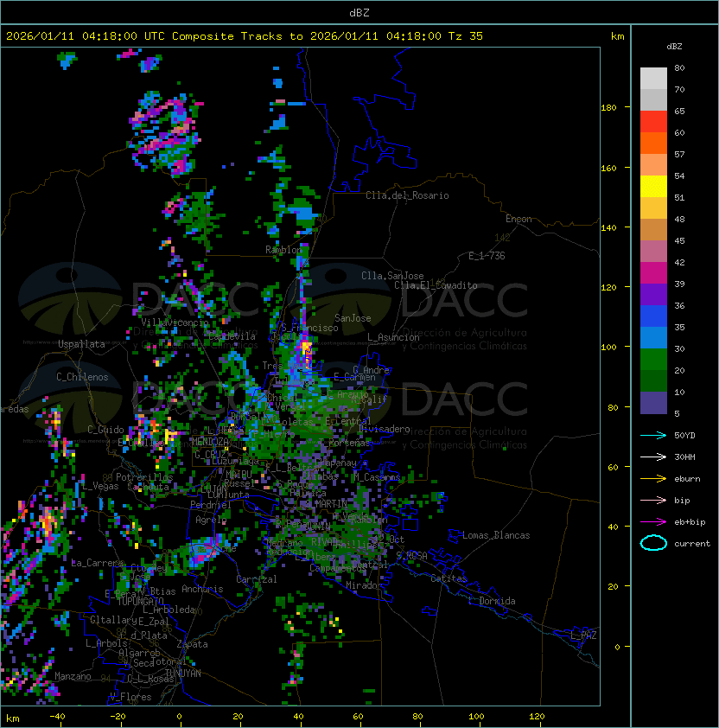
Task: Pick the orange 57-60 dBZ swatch
Action: tap(653, 143)
